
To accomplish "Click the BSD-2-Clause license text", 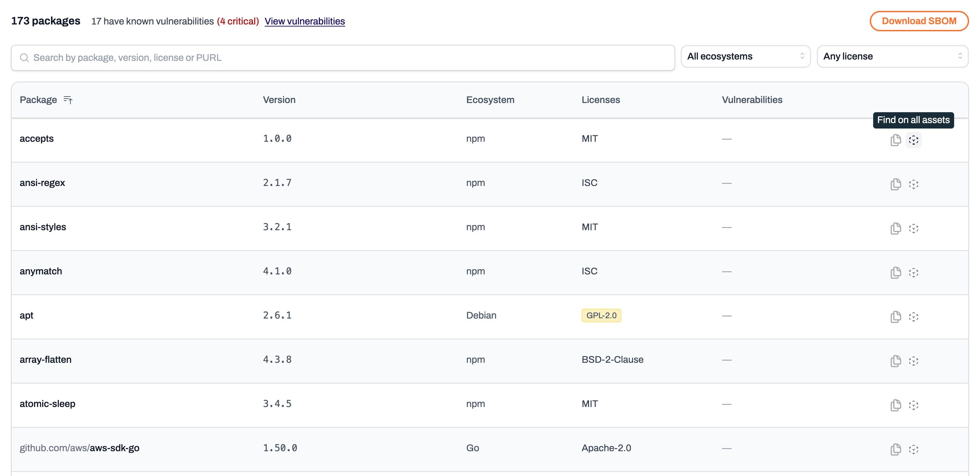I will click(x=612, y=360).
